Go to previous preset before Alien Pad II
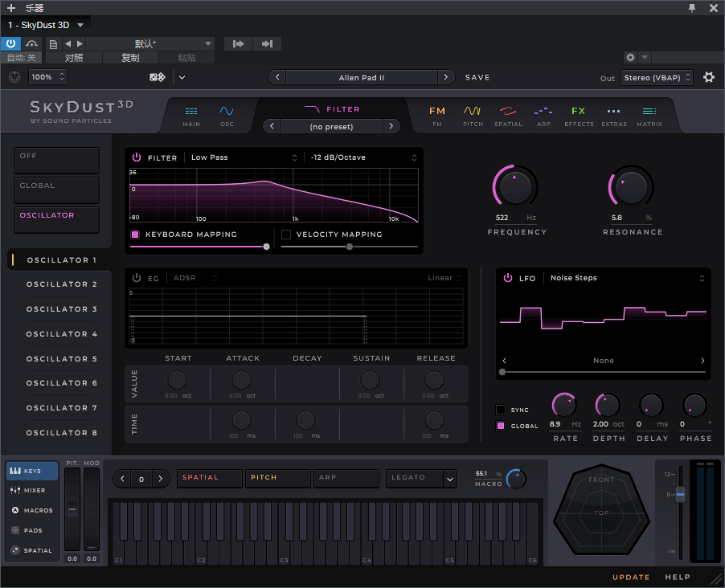This screenshot has height=588, width=725. (x=277, y=77)
